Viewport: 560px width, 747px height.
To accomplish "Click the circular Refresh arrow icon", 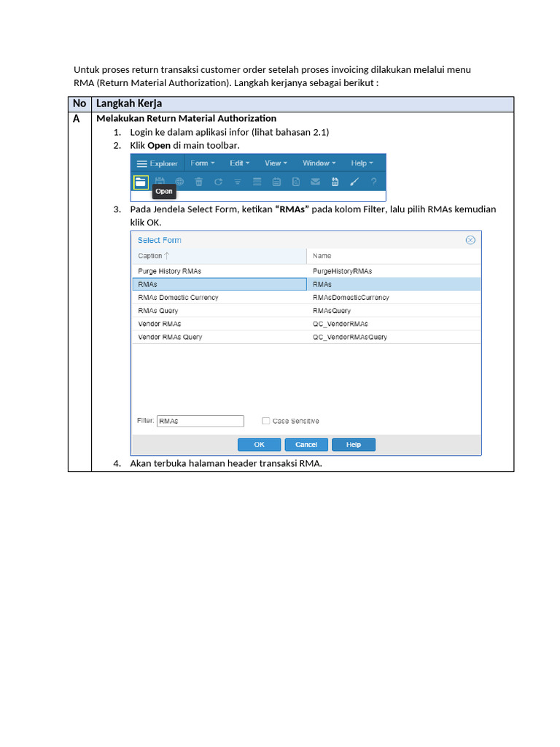I will (x=218, y=182).
